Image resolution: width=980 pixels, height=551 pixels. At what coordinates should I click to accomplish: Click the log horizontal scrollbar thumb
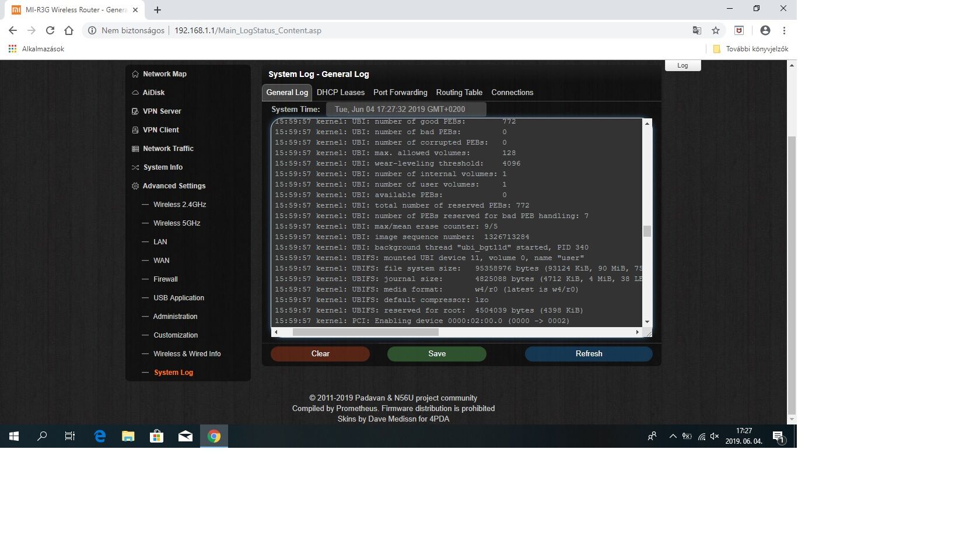click(365, 332)
